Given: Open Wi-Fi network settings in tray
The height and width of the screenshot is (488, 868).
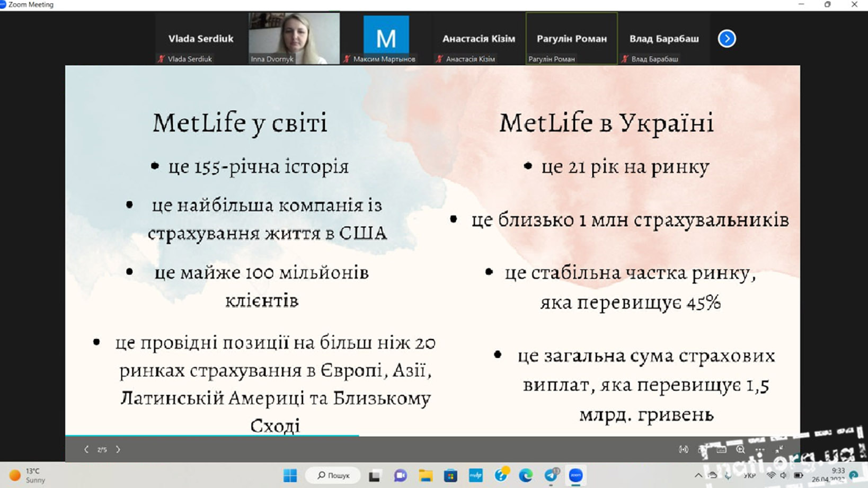Looking at the screenshot, I should pos(771,475).
